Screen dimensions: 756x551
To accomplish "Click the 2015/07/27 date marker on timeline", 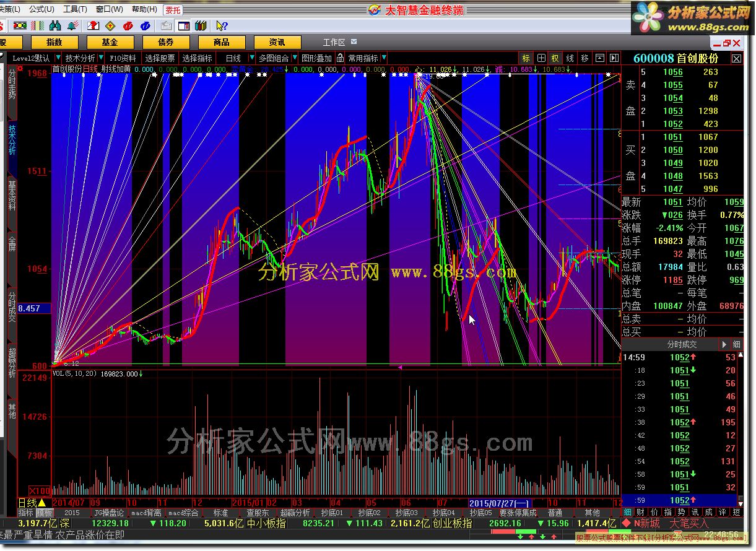I will pyautogui.click(x=500, y=503).
